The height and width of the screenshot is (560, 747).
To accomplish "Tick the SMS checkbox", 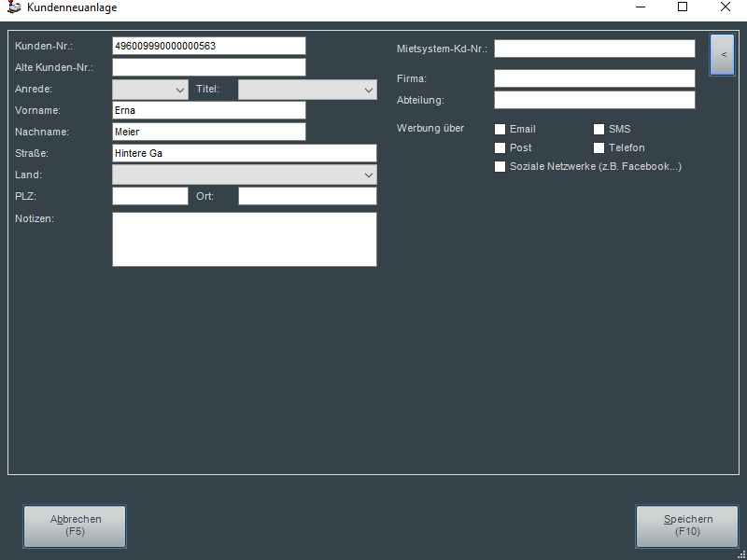I will pyautogui.click(x=599, y=130).
